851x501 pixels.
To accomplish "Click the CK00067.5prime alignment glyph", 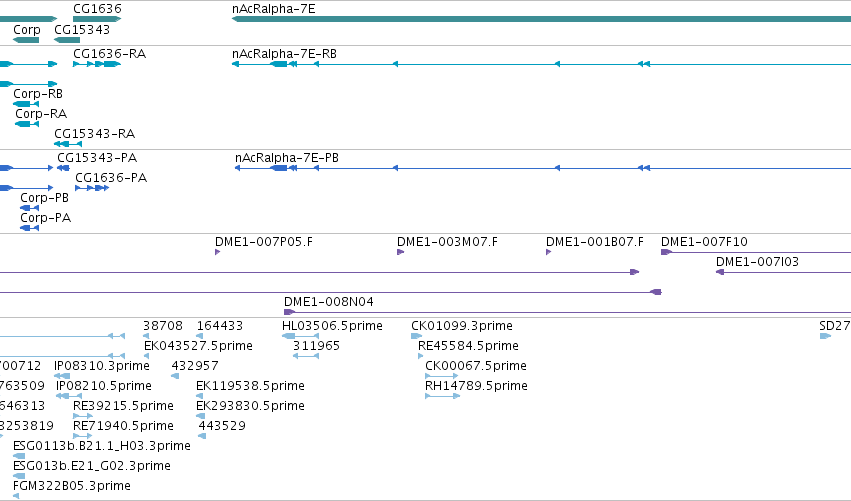I will [442, 376].
